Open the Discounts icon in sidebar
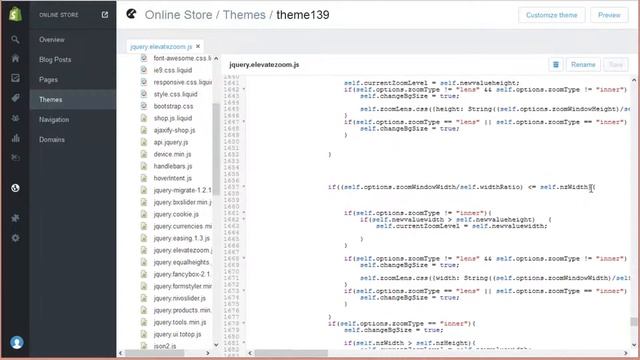The height and width of the screenshot is (360, 640). [x=15, y=158]
